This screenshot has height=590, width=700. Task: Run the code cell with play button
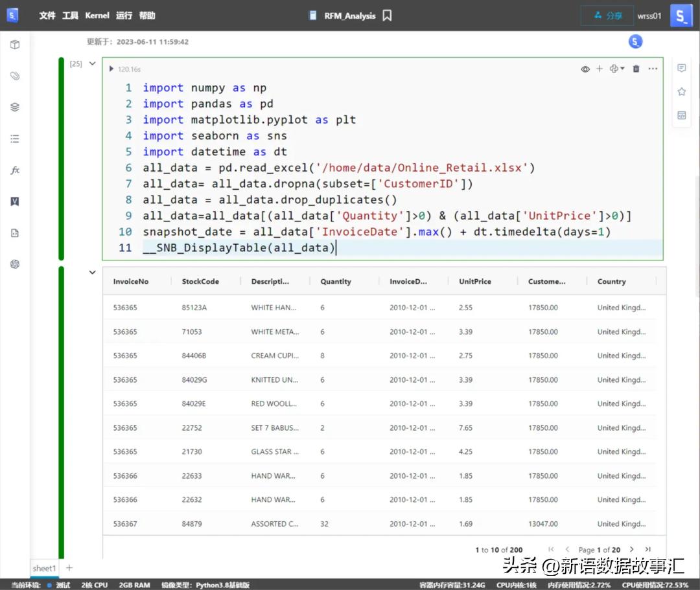coord(111,69)
